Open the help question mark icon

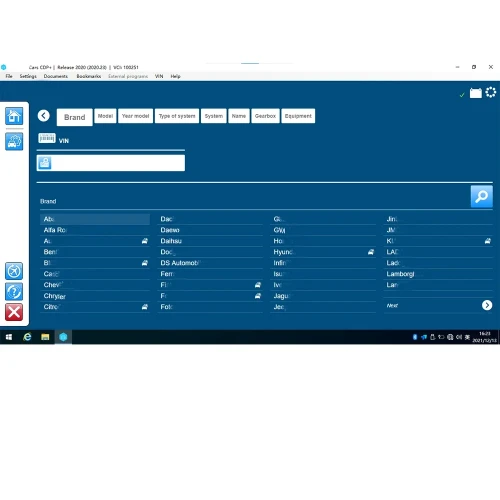tap(14, 292)
